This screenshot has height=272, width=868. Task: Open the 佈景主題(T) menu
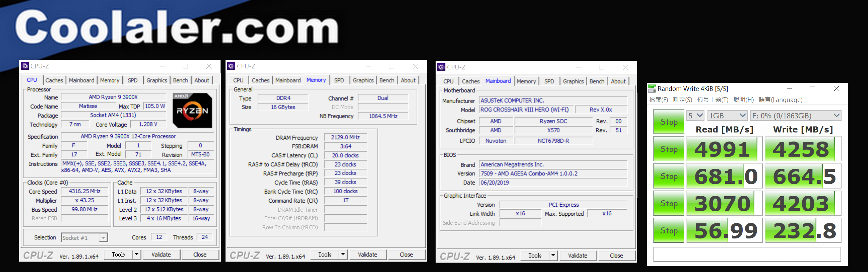pyautogui.click(x=712, y=100)
